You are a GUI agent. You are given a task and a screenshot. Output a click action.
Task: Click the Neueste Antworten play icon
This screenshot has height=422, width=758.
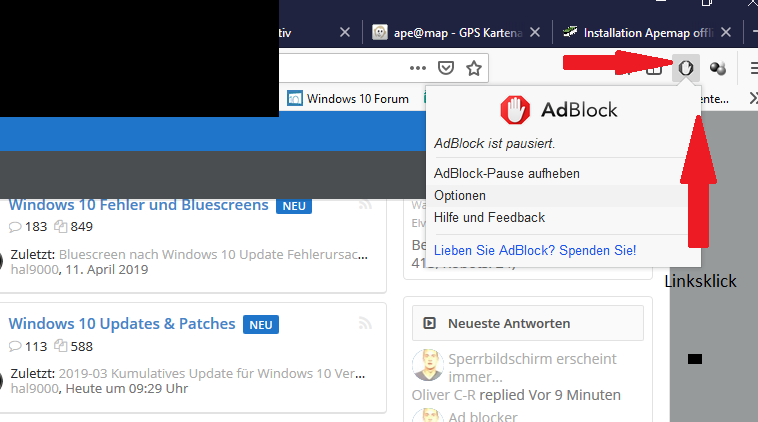429,323
